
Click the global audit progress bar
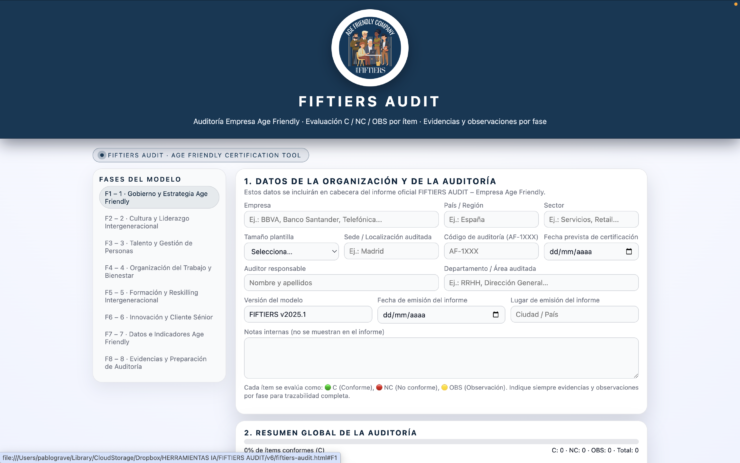coord(441,440)
